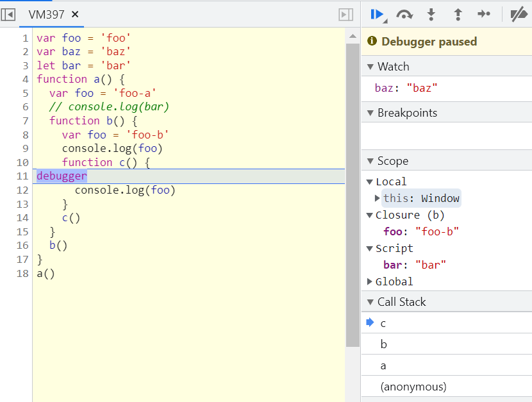Show navigator sidebar panel
The height and width of the screenshot is (402, 532).
tap(8, 14)
